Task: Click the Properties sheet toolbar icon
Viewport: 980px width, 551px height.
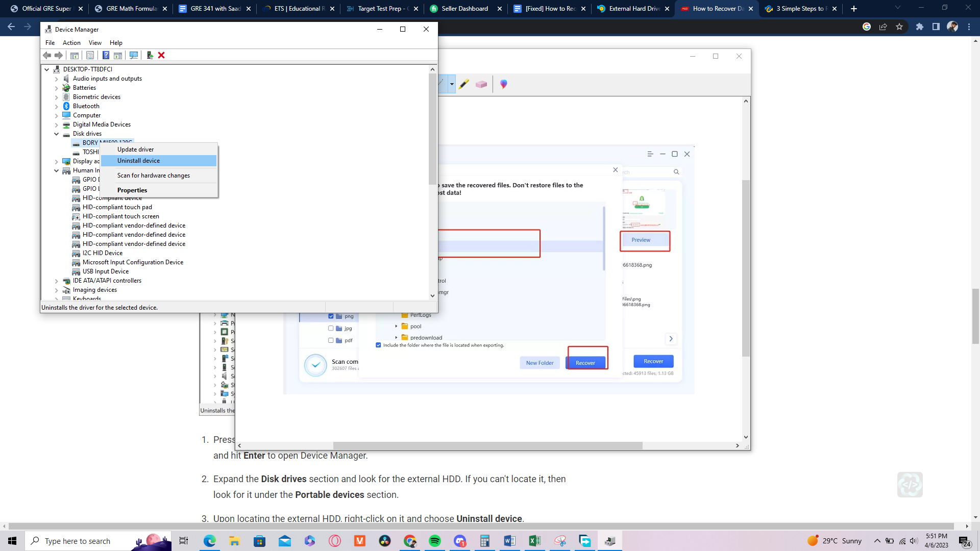Action: pos(90,55)
